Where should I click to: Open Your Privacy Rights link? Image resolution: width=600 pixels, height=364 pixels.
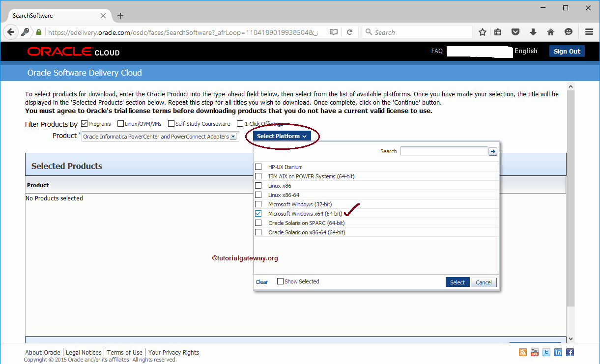point(174,352)
